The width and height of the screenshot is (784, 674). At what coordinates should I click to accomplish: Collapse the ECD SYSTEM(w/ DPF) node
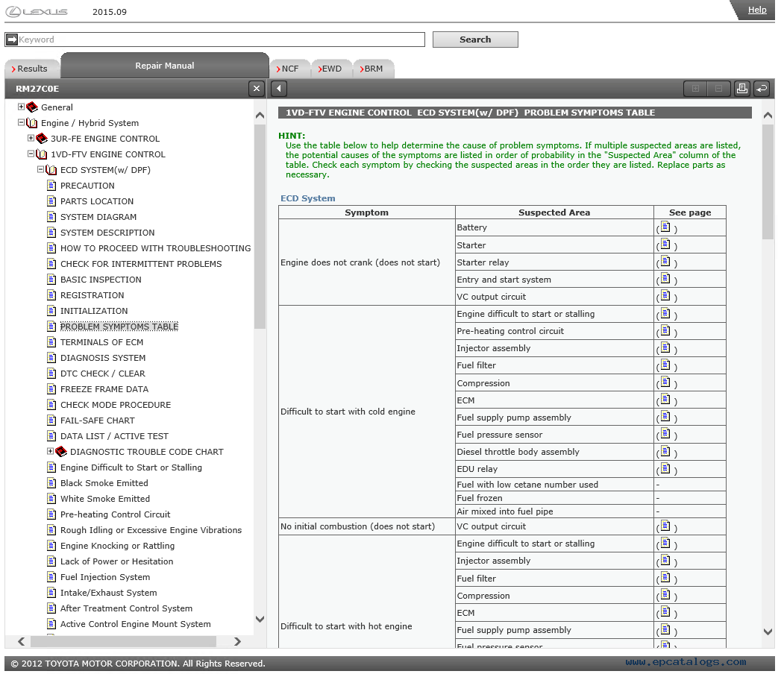point(40,169)
